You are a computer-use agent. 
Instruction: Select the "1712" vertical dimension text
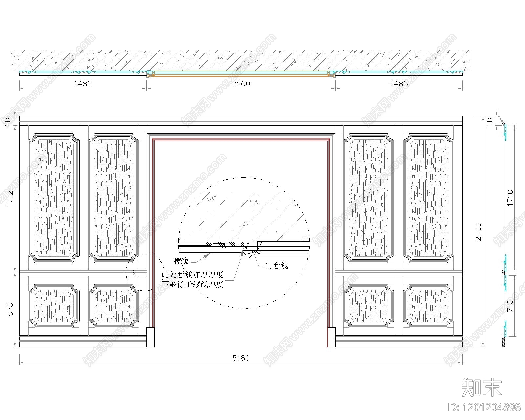[x=10, y=199]
